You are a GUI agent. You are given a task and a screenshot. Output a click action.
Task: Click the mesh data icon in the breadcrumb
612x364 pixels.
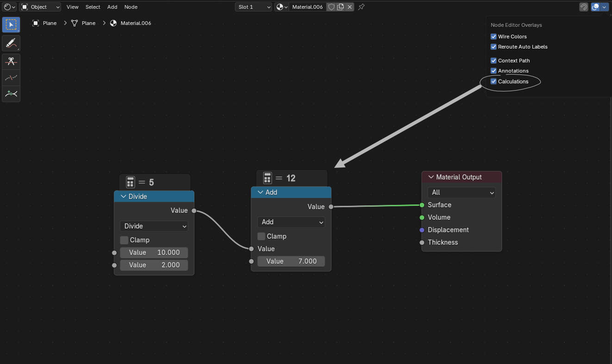(x=74, y=23)
